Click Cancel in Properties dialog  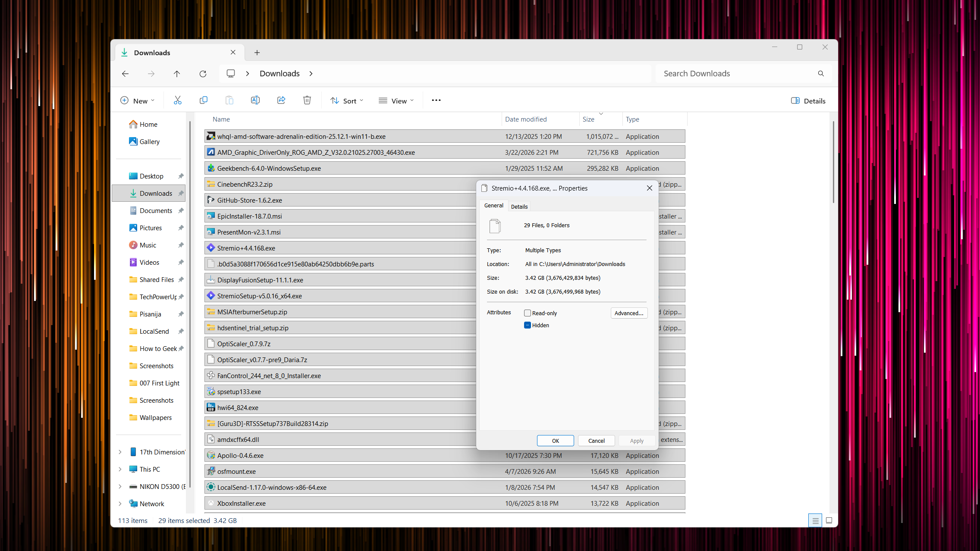pyautogui.click(x=596, y=441)
